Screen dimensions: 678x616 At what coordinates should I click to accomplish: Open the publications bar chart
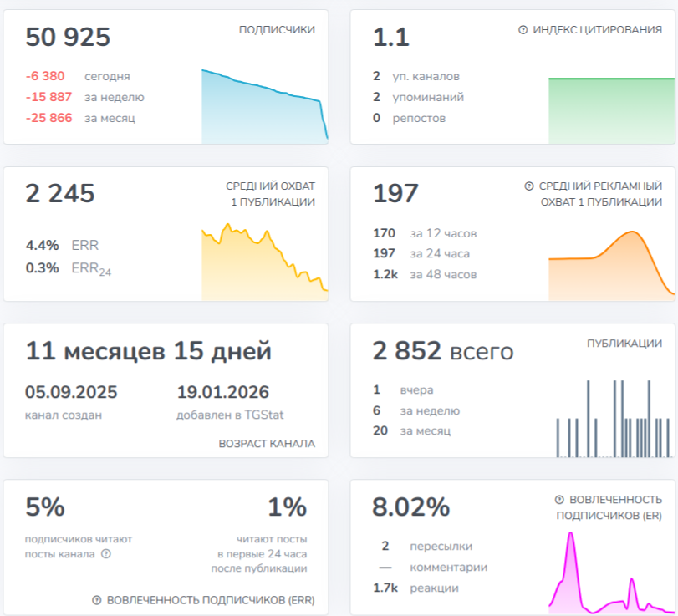[614, 419]
